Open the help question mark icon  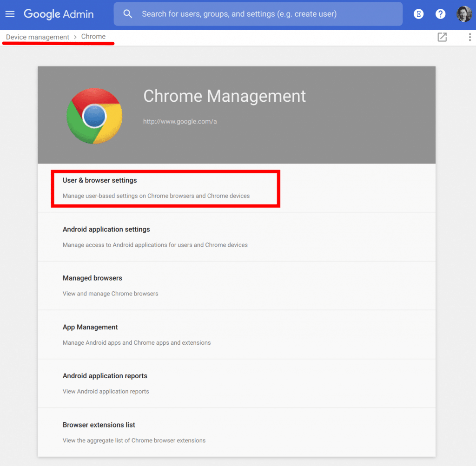(440, 14)
